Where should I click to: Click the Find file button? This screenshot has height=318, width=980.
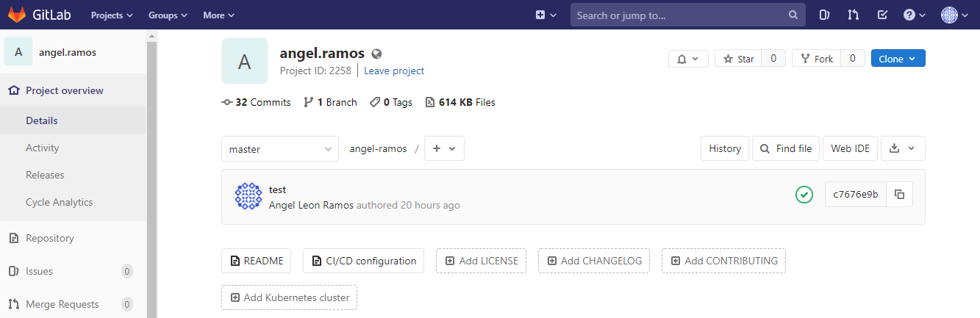click(x=786, y=148)
